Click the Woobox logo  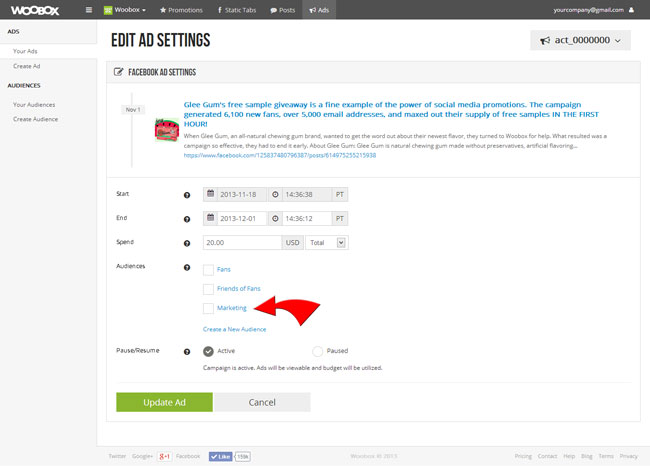(35, 10)
